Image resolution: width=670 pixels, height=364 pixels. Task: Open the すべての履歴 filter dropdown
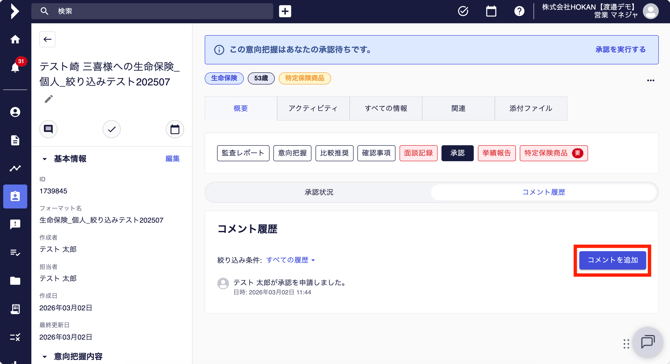(x=291, y=260)
